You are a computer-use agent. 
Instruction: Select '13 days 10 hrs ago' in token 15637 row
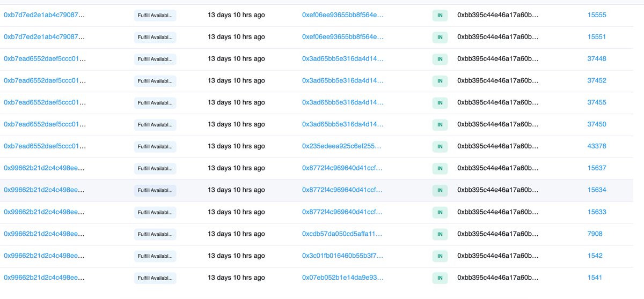[236, 168]
